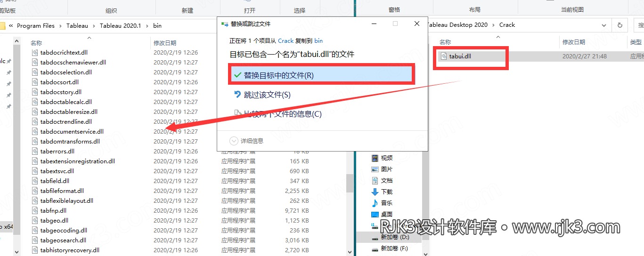This screenshot has height=256, width=644.
Task: Select the taberrors.dll file icon
Action: pyautogui.click(x=35, y=152)
